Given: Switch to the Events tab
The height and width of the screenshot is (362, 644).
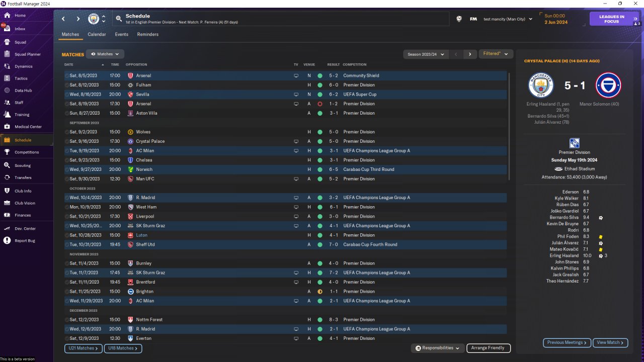Looking at the screenshot, I should tap(121, 35).
